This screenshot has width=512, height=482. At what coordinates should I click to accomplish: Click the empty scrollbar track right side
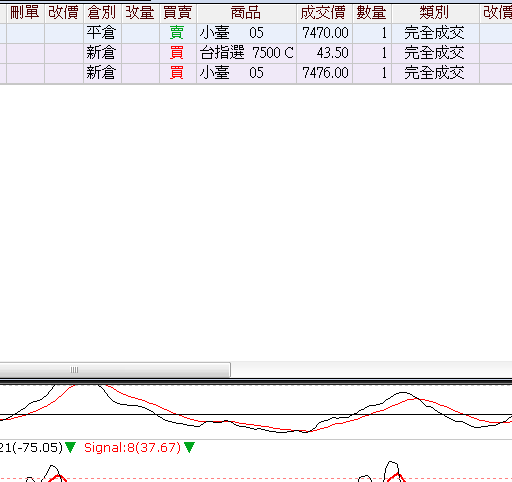click(371, 370)
